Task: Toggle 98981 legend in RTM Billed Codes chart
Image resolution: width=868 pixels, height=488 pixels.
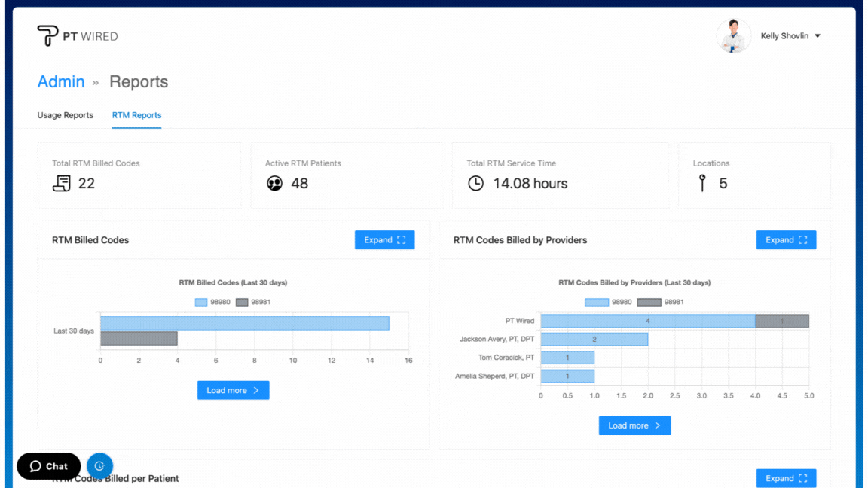Action: [252, 302]
